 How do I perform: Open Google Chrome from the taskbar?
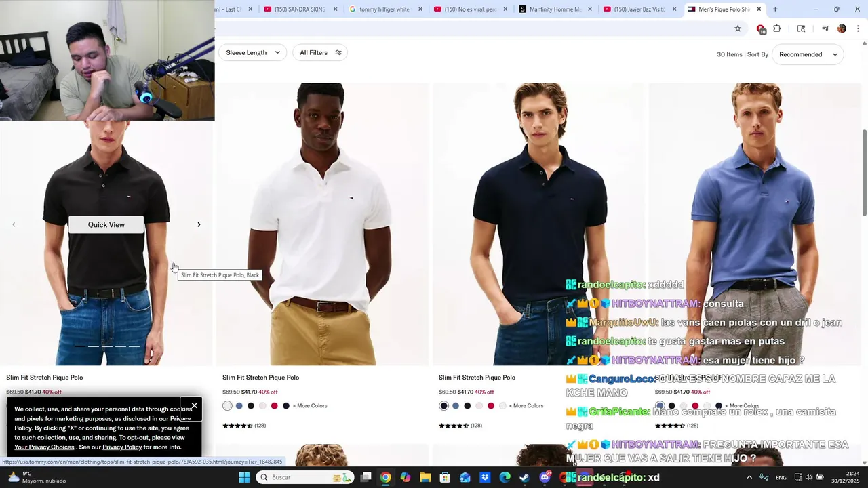pyautogui.click(x=385, y=477)
